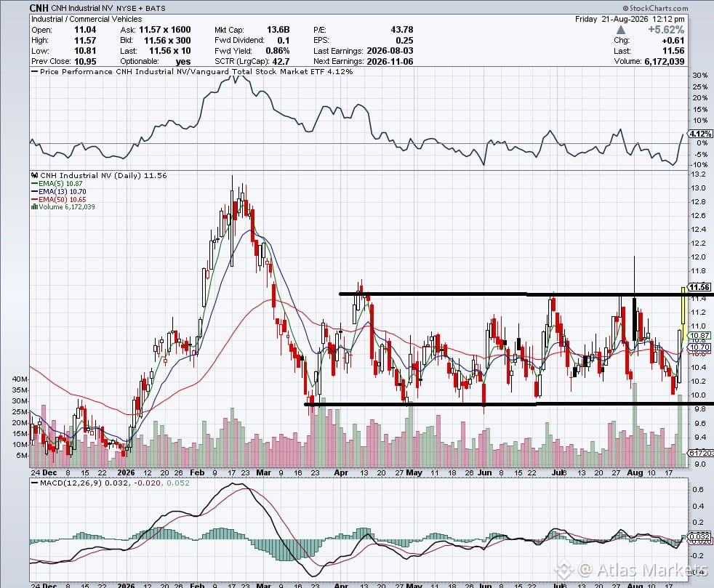Click the 0.032 MACD value tag on axis

point(700,536)
